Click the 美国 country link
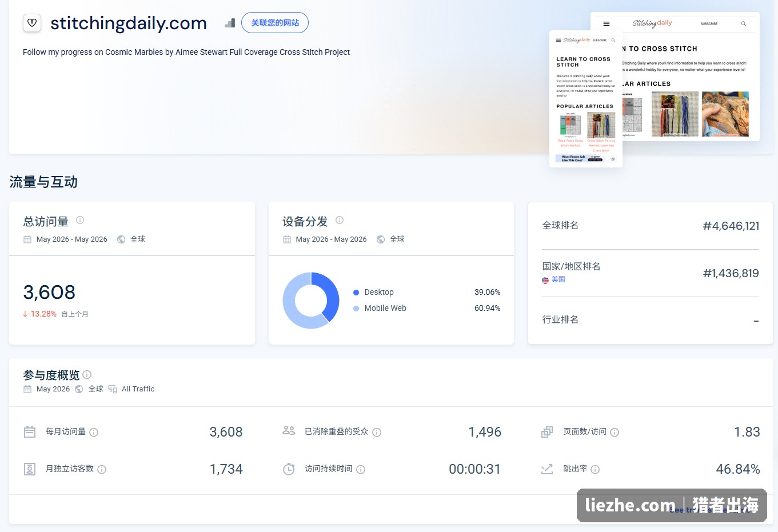This screenshot has width=778, height=532. point(558,279)
